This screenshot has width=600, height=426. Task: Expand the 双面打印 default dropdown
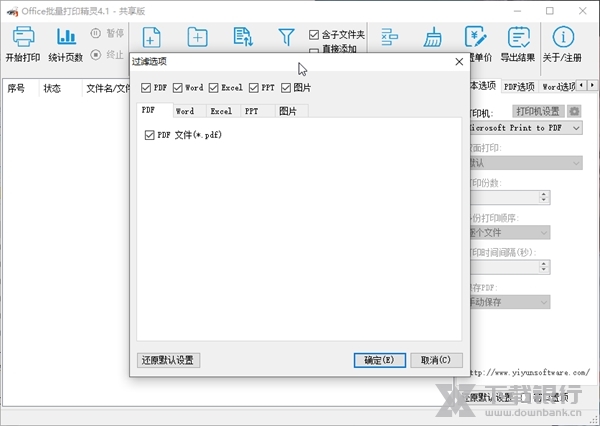[526, 163]
